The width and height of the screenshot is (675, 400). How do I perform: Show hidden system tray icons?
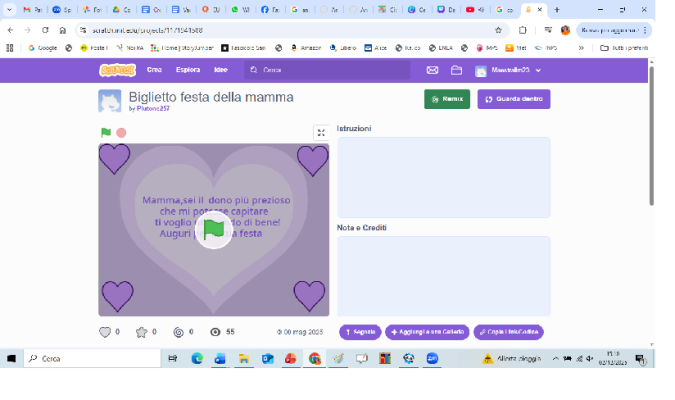coord(556,359)
